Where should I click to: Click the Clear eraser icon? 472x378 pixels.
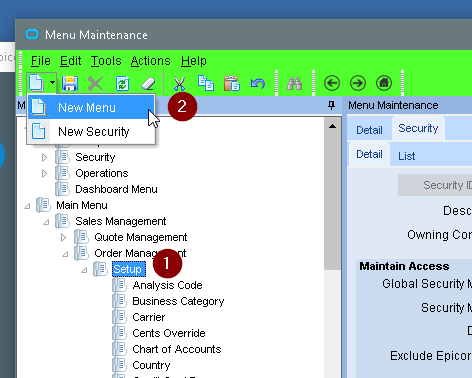click(x=148, y=83)
